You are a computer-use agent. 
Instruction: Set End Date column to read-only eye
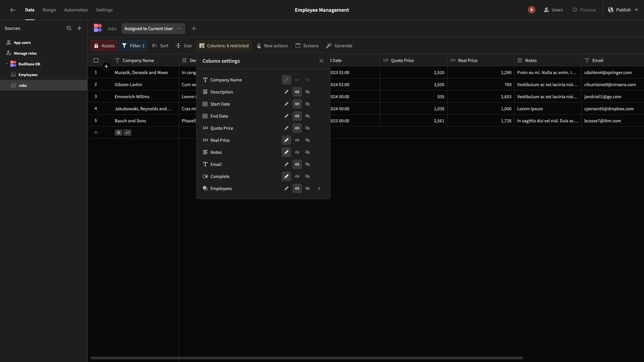pyautogui.click(x=297, y=116)
